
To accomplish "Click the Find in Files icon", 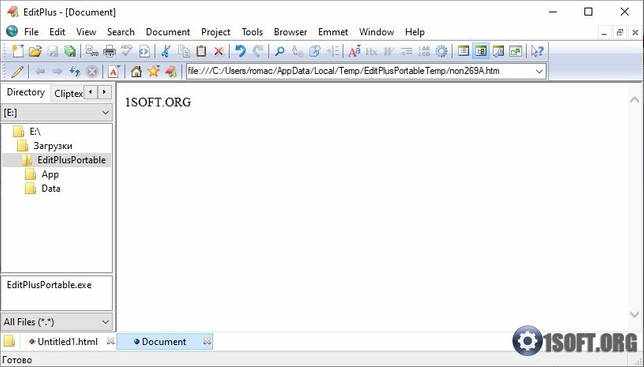I will coord(315,51).
